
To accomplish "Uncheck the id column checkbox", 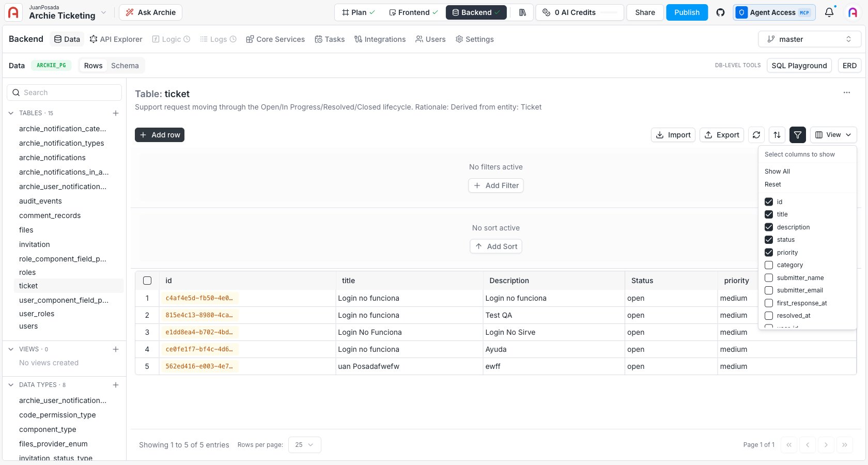I will tap(769, 202).
